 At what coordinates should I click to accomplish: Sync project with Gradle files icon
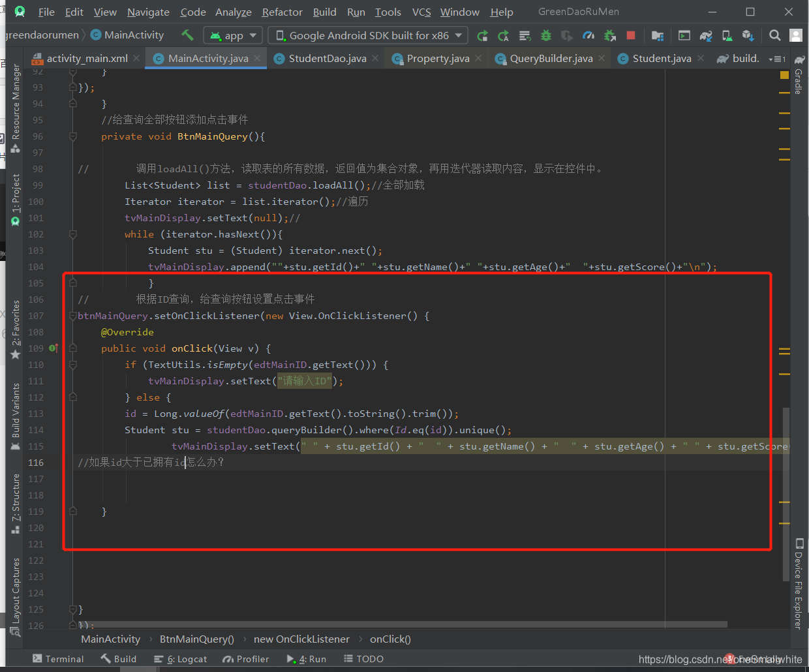pos(706,36)
